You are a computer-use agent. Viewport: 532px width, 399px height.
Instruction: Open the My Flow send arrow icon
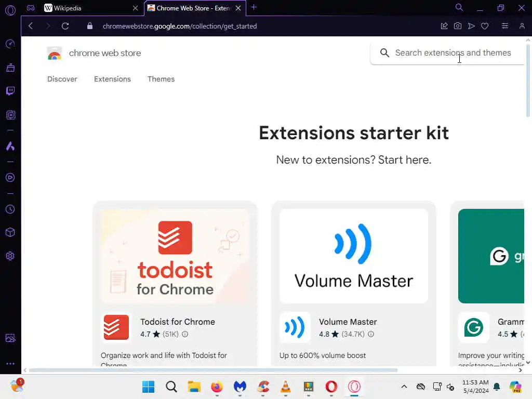[x=471, y=26]
